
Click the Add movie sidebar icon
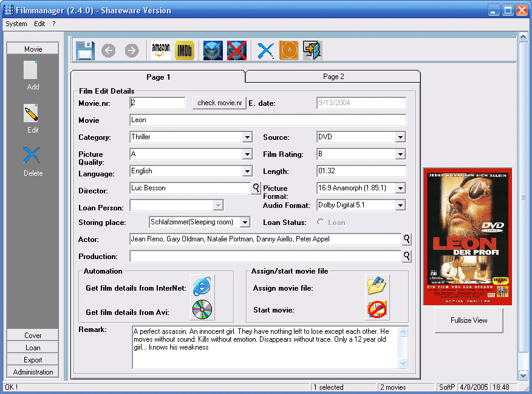point(30,71)
